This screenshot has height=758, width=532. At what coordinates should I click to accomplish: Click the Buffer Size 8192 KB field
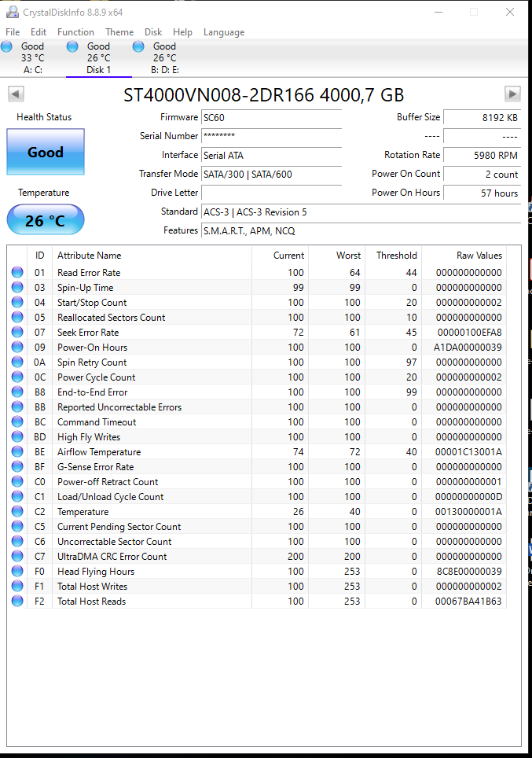pyautogui.click(x=482, y=117)
